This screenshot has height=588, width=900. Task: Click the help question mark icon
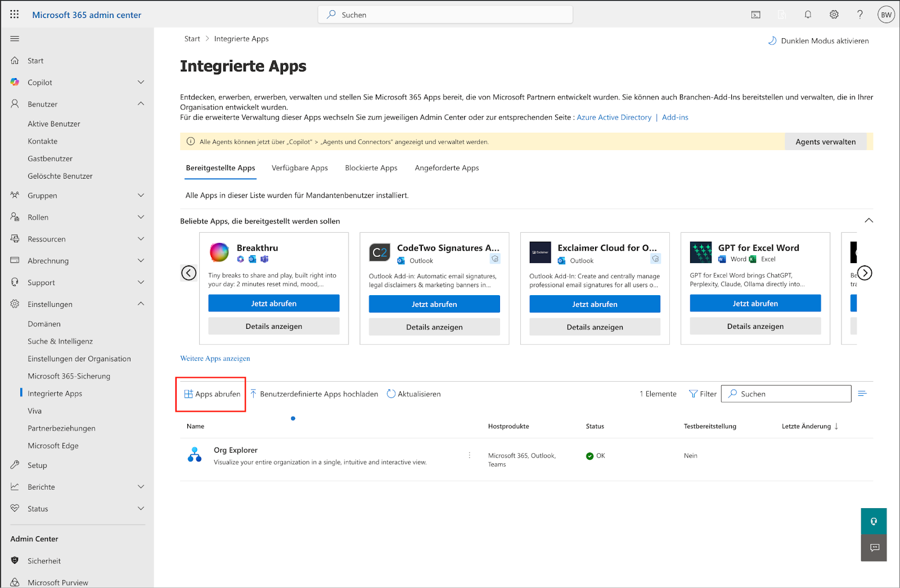coord(859,15)
